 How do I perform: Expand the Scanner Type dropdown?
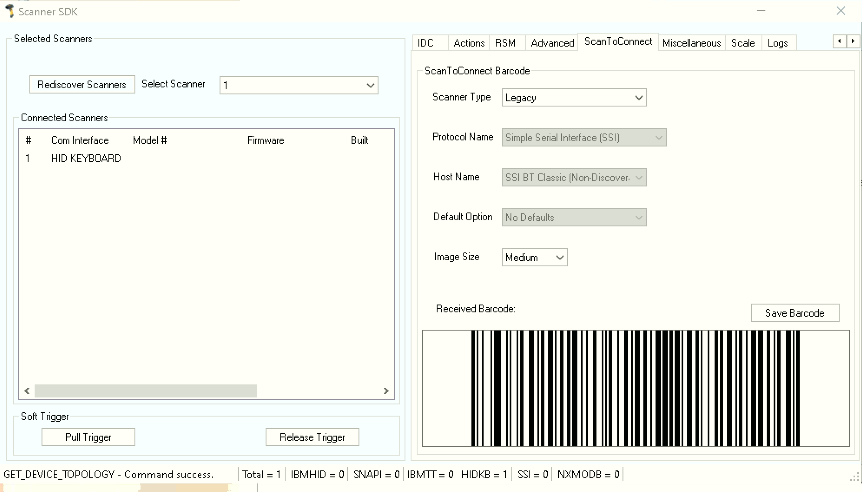(x=574, y=98)
